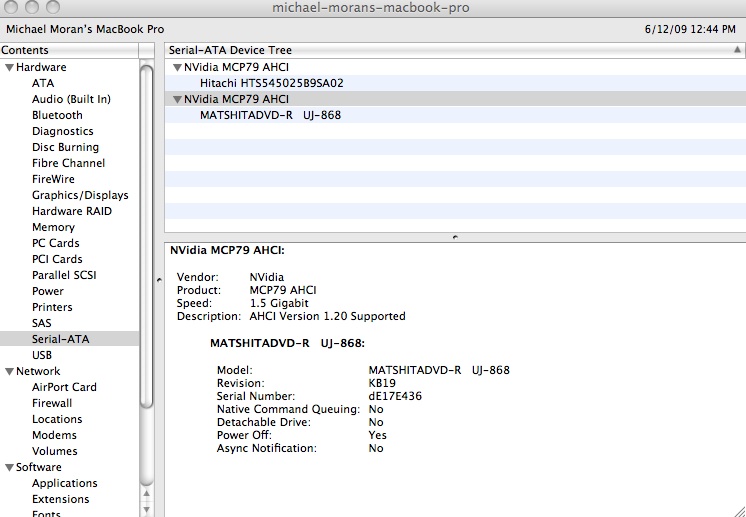Screen dimensions: 746x517
Task: Click the window resize grip corner
Action: point(740,511)
